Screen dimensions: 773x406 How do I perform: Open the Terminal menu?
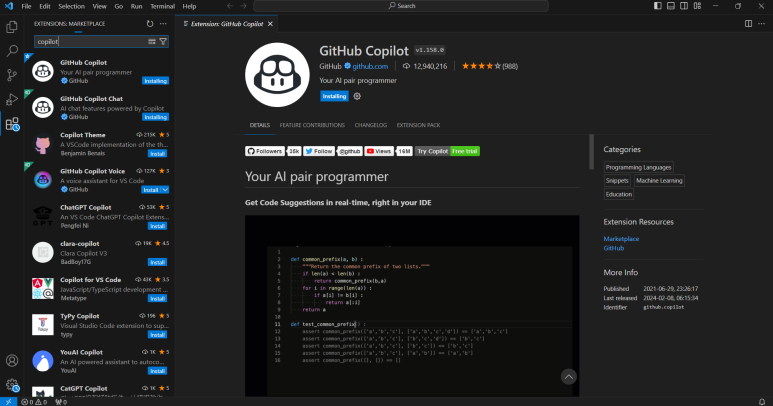tap(162, 6)
